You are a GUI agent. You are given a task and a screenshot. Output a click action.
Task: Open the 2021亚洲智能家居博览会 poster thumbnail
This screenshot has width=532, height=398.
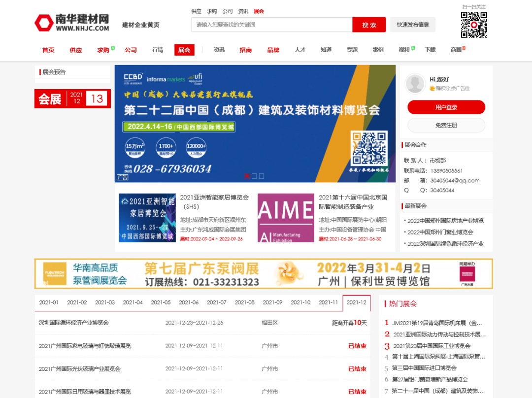click(147, 218)
